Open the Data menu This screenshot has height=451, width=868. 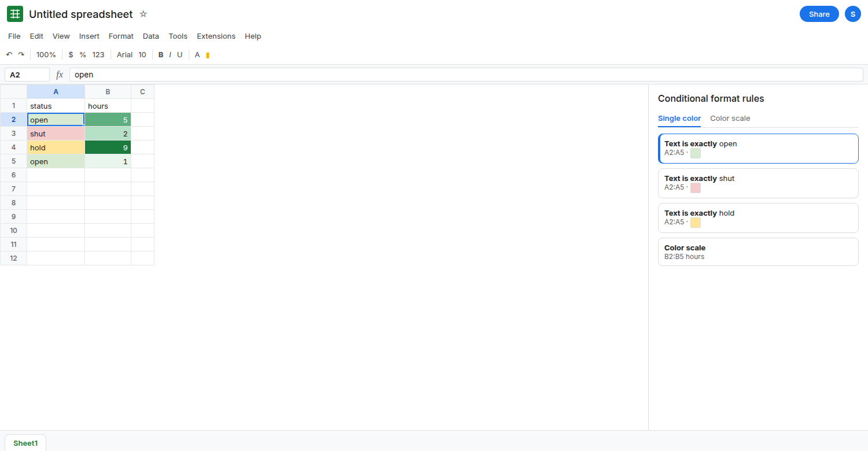coord(151,36)
